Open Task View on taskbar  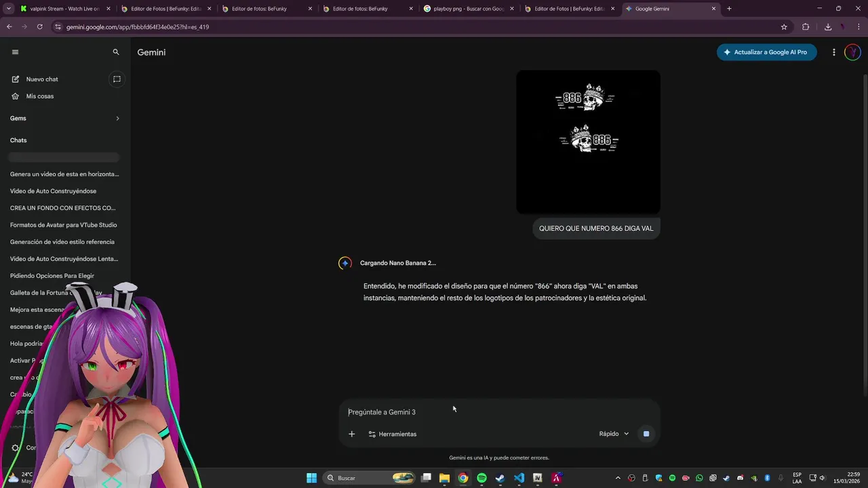pyautogui.click(x=426, y=478)
